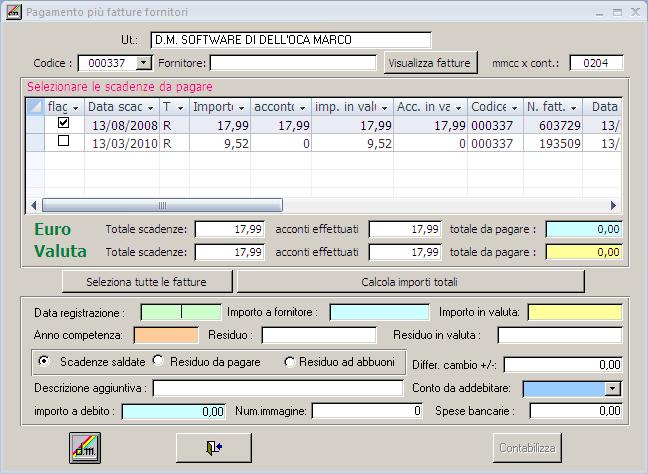Image resolution: width=648 pixels, height=474 pixels.
Task: Click the Euro totale da pagare field
Action: tap(584, 229)
